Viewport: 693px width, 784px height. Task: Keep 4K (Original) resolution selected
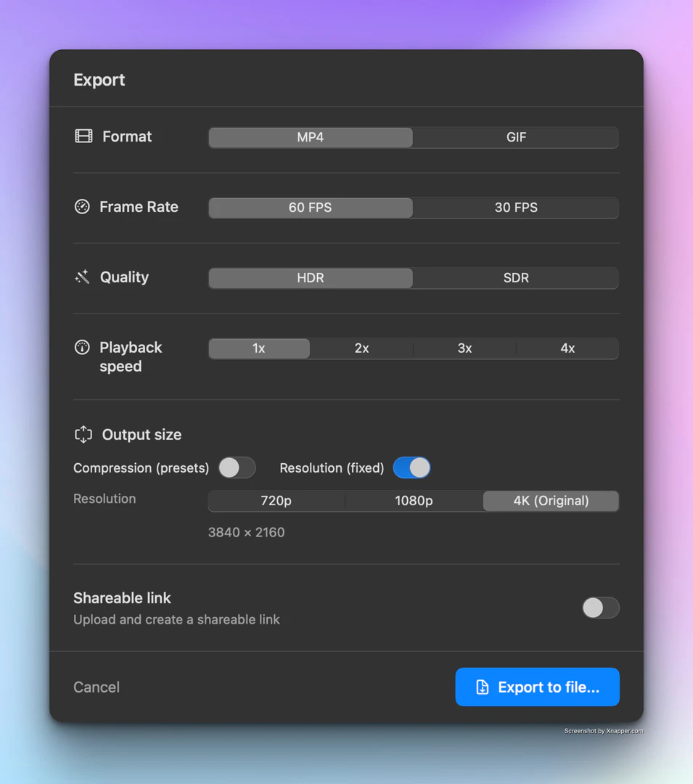click(x=551, y=501)
